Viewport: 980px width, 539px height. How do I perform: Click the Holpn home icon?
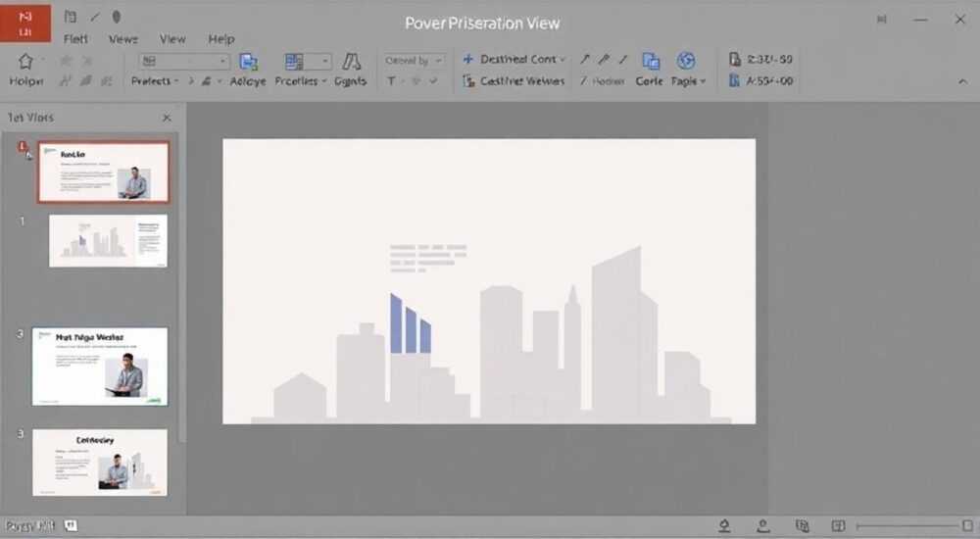click(x=25, y=62)
